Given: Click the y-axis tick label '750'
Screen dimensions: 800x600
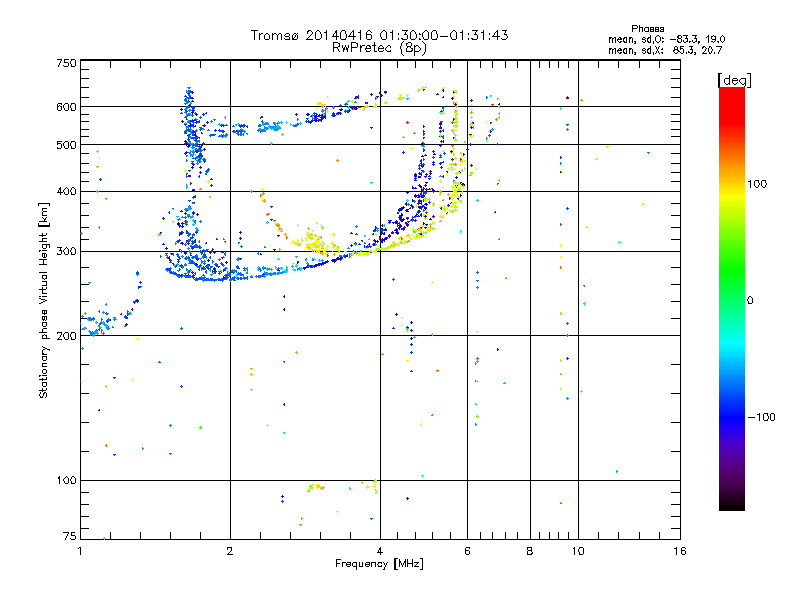Looking at the screenshot, I should tap(66, 63).
